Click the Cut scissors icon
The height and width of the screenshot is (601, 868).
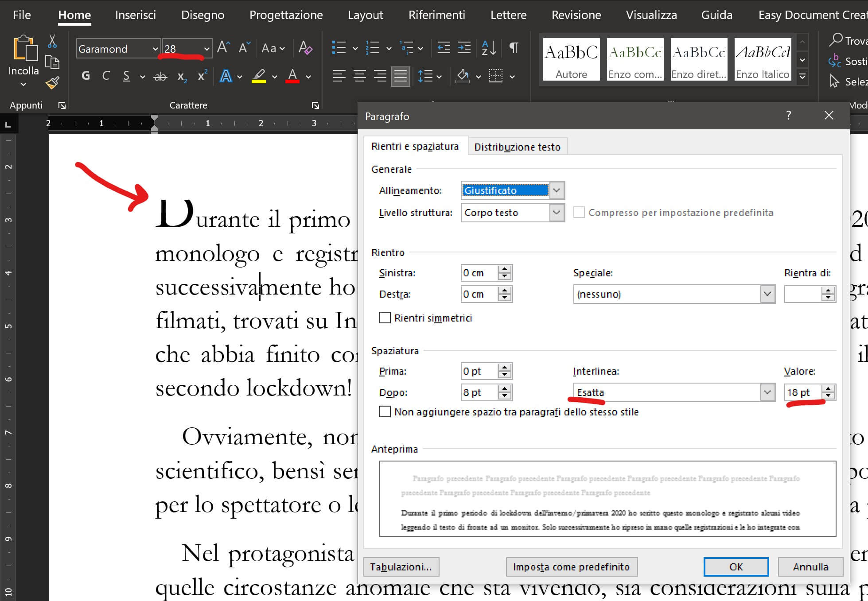click(x=52, y=41)
